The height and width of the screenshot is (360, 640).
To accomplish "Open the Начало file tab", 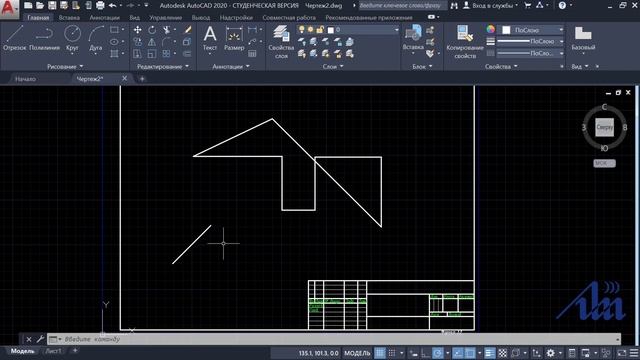I will click(25, 79).
